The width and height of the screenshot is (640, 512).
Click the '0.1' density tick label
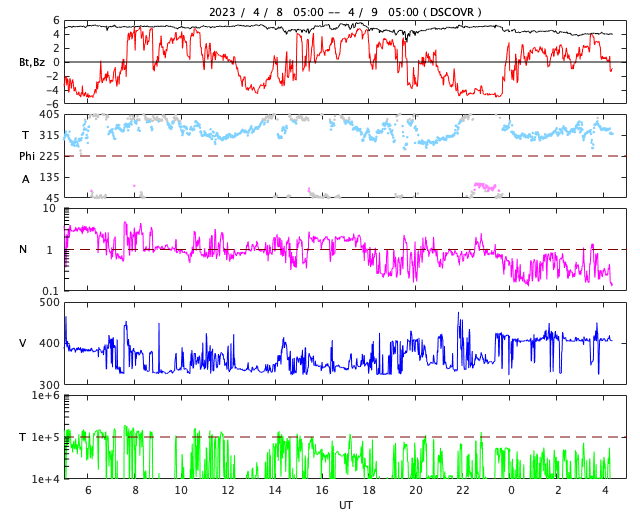click(51, 291)
